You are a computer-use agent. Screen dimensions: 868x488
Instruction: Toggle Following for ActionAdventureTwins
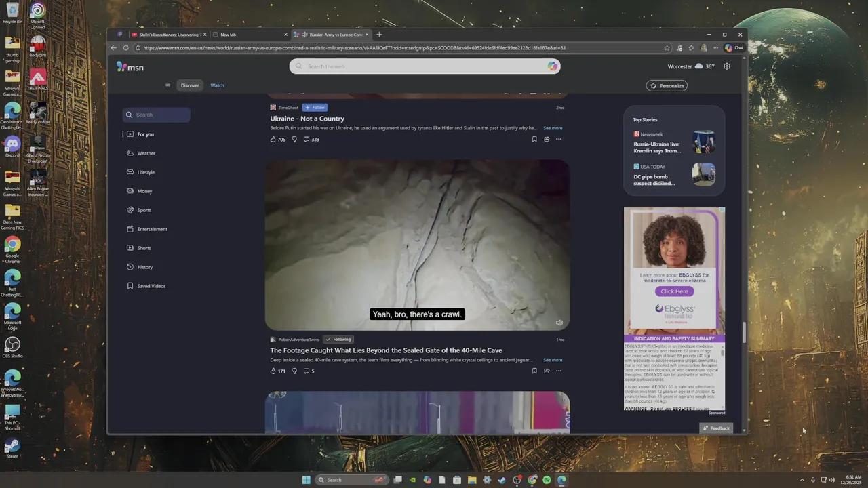(338, 340)
